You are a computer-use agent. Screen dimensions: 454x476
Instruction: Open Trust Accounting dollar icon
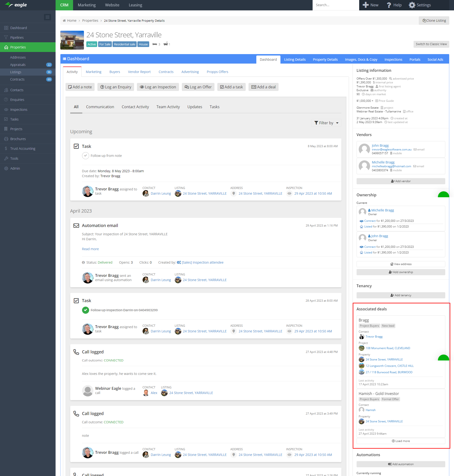pos(6,148)
